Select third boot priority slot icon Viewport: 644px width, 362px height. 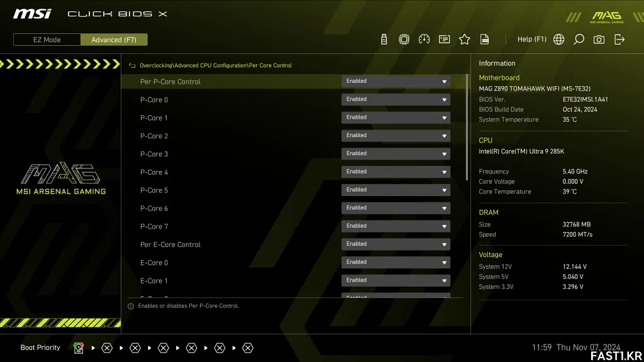pos(135,348)
